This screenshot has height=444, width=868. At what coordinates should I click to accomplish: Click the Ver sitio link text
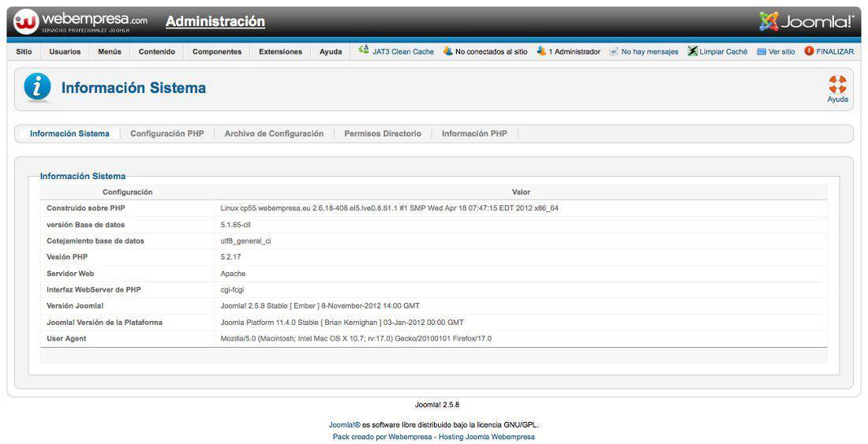pos(782,51)
